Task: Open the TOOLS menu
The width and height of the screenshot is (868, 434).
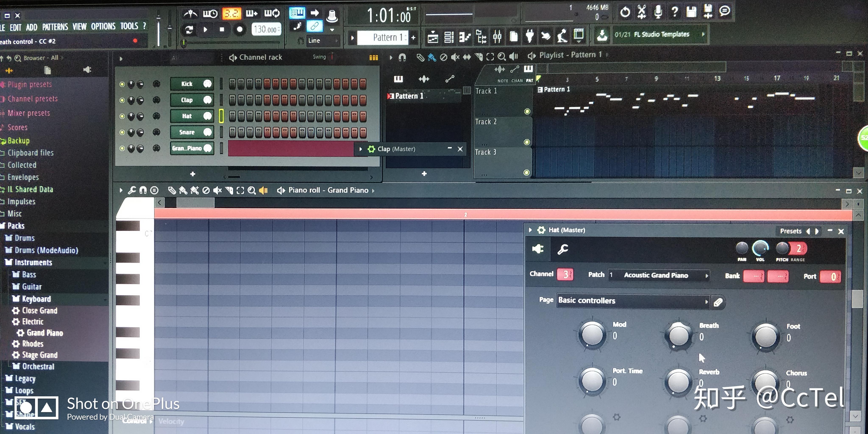Action: [x=129, y=26]
